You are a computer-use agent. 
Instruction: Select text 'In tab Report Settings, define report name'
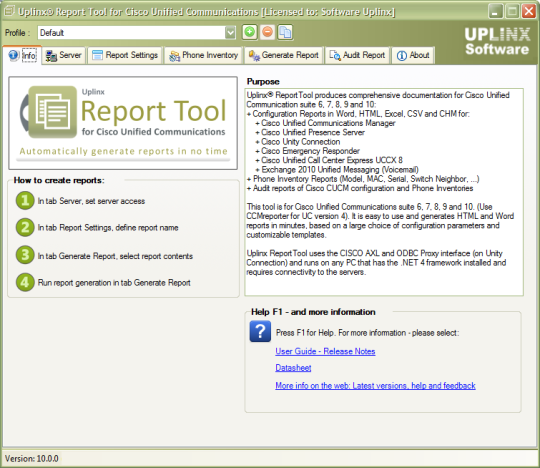point(108,228)
